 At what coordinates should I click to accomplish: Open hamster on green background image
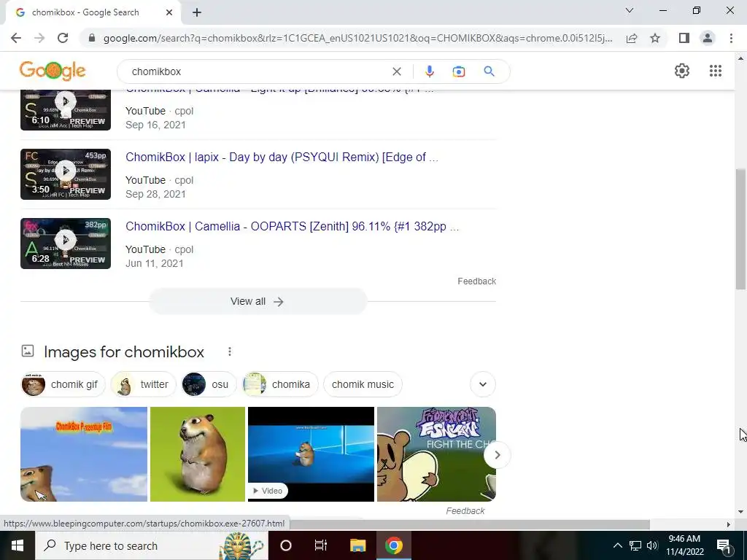pos(197,454)
